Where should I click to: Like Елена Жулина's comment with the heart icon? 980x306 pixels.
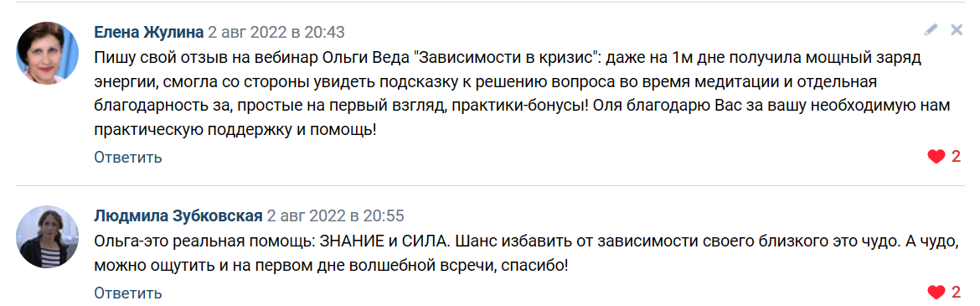coord(936,157)
